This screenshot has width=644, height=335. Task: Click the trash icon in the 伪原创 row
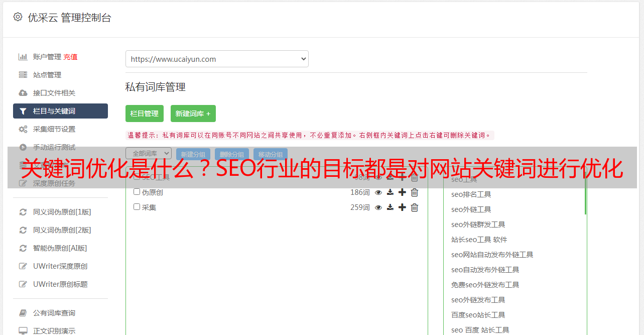(415, 192)
